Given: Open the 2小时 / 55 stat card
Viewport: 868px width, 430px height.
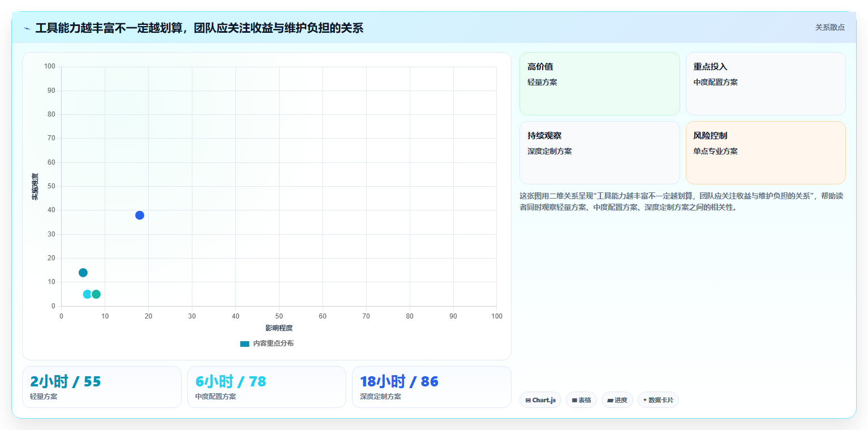Looking at the screenshot, I should click(102, 387).
